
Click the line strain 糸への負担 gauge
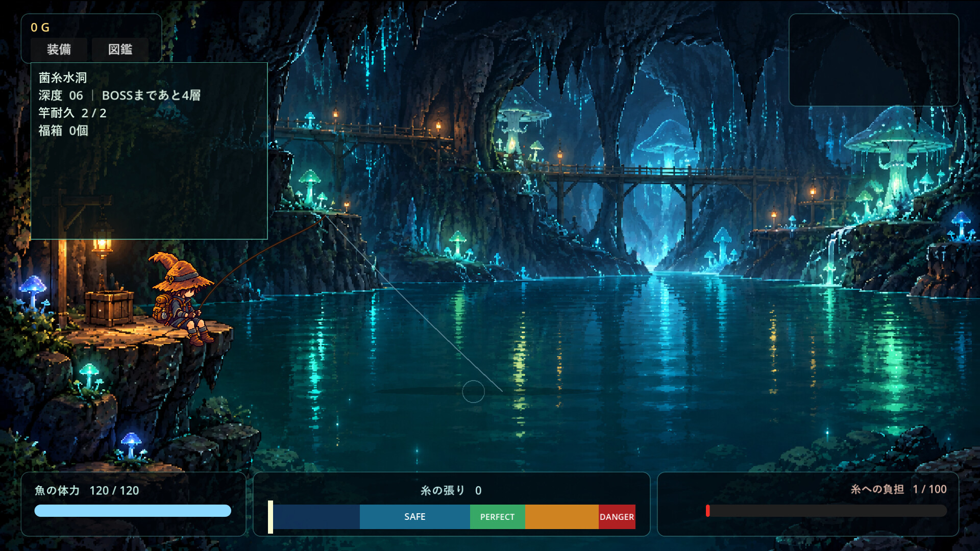tap(826, 511)
